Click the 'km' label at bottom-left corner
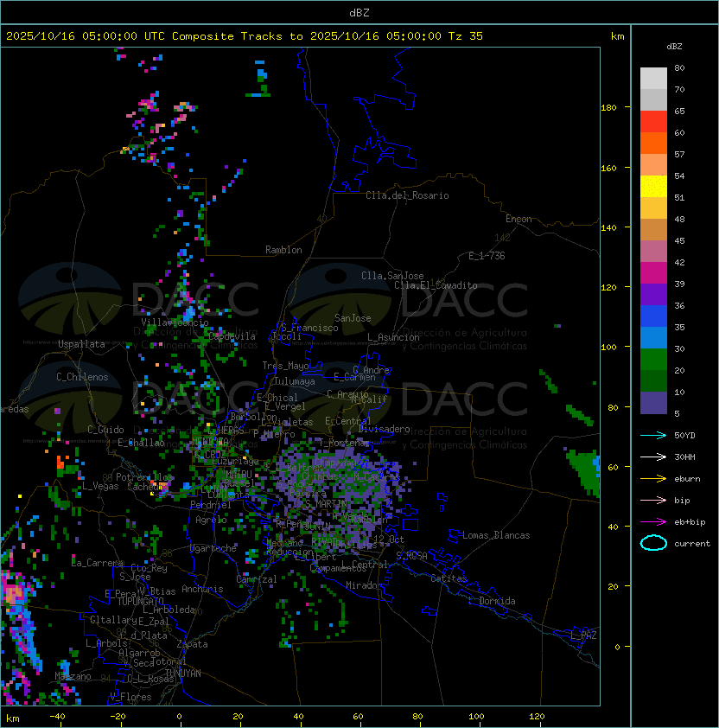 point(13,718)
